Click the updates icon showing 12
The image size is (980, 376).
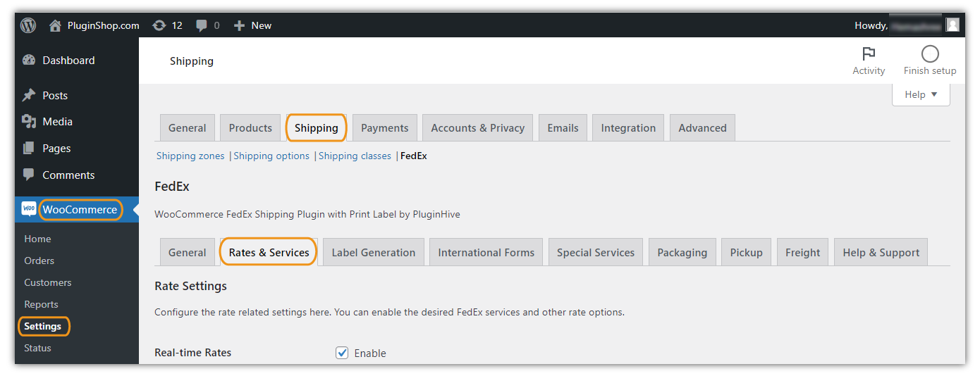159,25
